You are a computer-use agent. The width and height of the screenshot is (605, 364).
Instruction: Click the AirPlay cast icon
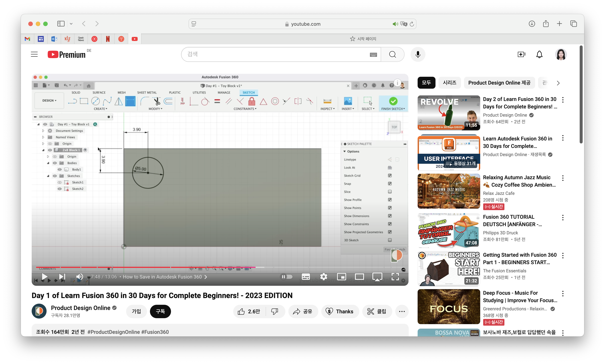(377, 277)
